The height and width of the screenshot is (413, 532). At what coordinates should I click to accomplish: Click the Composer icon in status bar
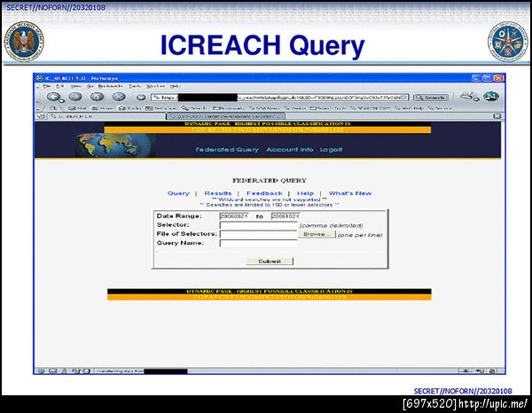click(x=75, y=371)
